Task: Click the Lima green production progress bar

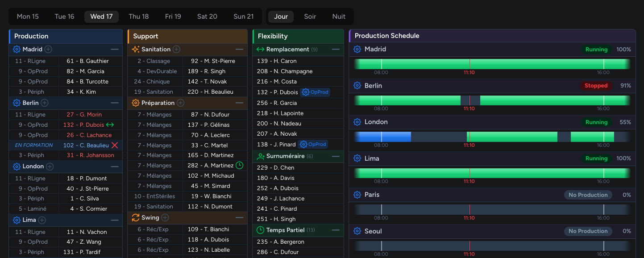Action: pyautogui.click(x=491, y=172)
